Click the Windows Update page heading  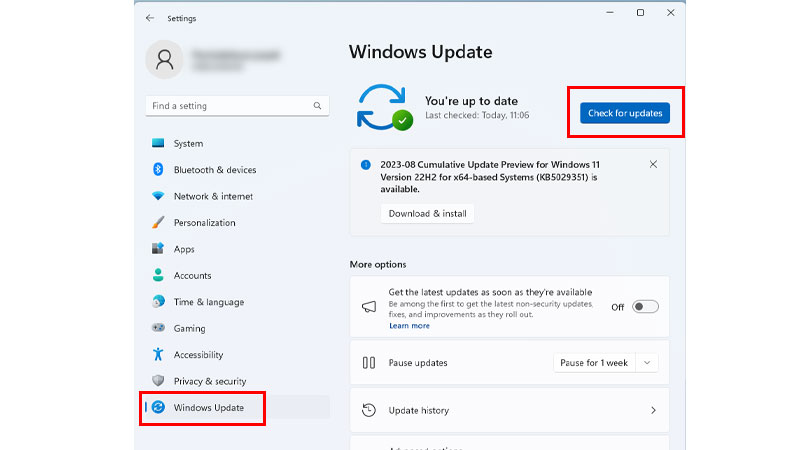click(420, 52)
